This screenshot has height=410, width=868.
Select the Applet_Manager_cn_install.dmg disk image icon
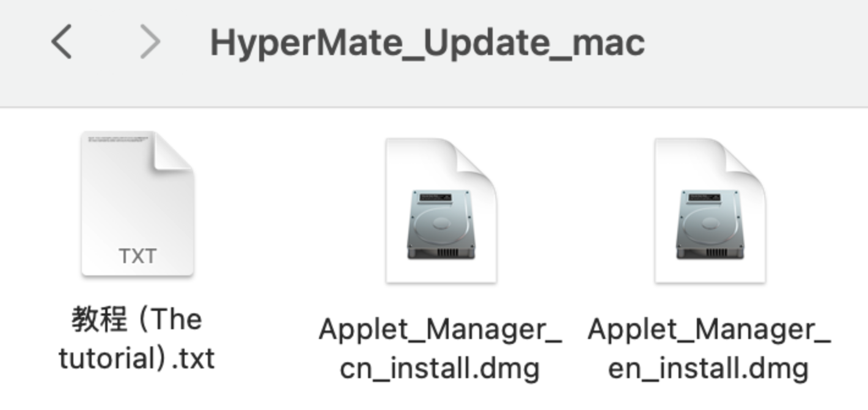click(441, 211)
